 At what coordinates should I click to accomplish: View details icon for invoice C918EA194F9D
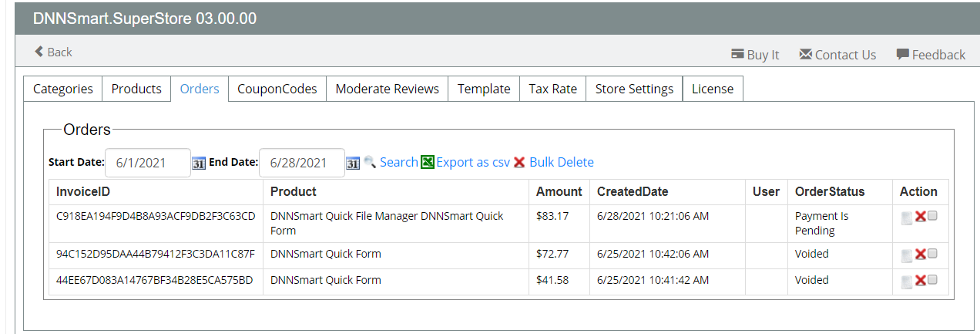(x=907, y=218)
